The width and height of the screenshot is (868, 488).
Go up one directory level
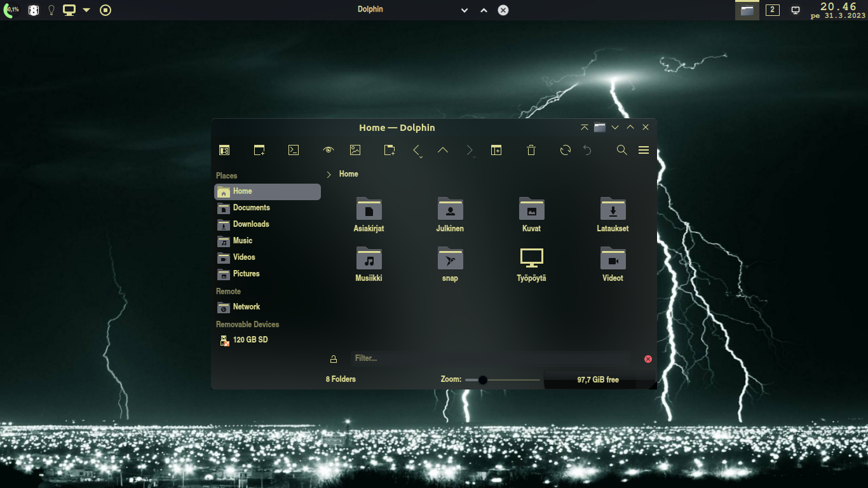pos(443,150)
